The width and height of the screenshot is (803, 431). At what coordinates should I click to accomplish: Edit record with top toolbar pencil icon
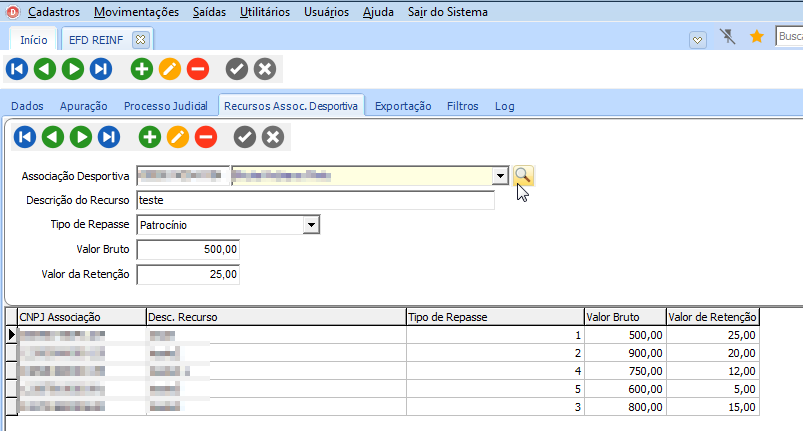(170, 69)
